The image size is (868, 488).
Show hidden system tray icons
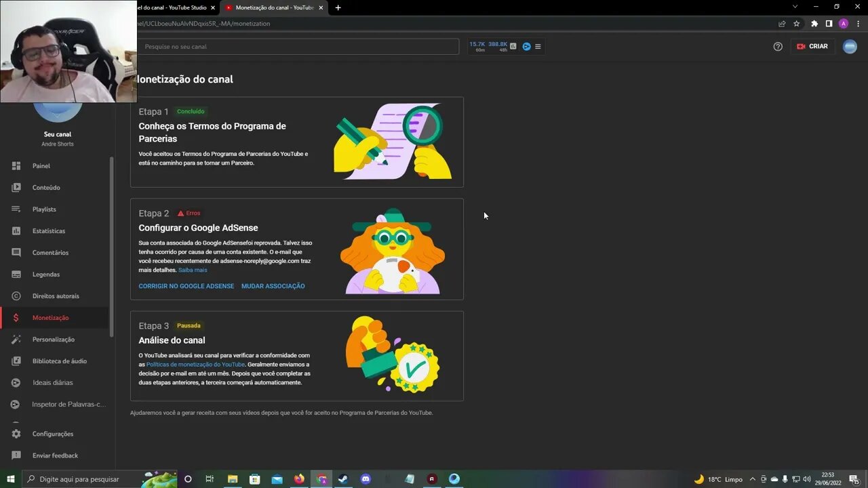click(752, 479)
